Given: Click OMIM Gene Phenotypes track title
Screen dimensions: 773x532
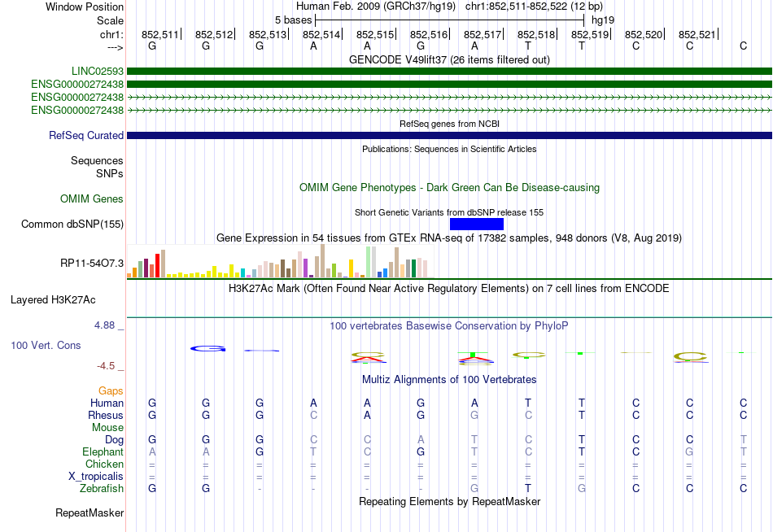Looking at the screenshot, I should [449, 187].
